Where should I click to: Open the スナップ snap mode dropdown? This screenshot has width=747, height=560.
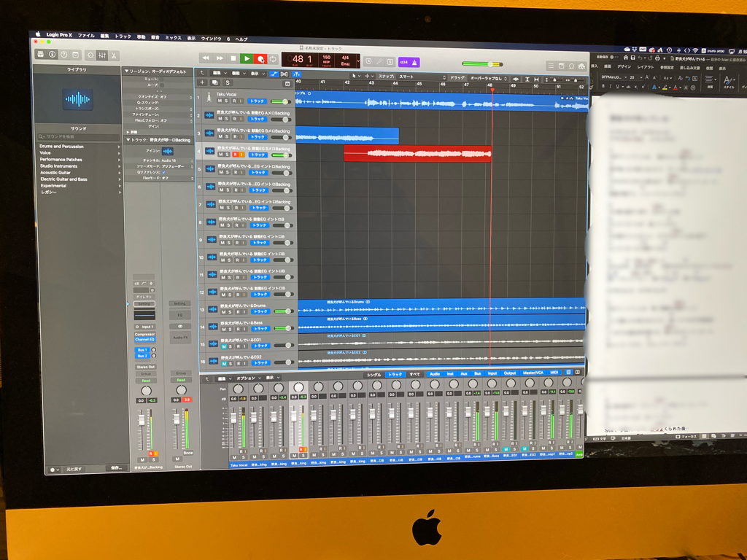422,77
